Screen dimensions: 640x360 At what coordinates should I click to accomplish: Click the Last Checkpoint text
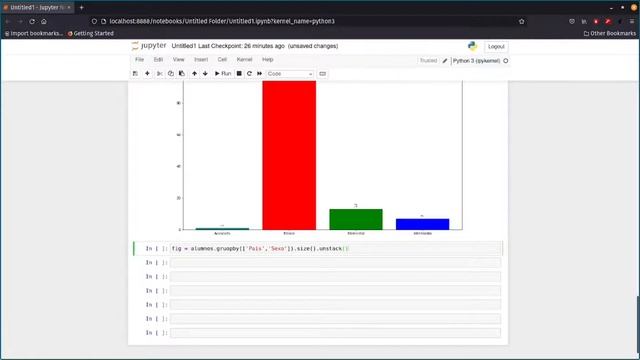(x=241, y=46)
